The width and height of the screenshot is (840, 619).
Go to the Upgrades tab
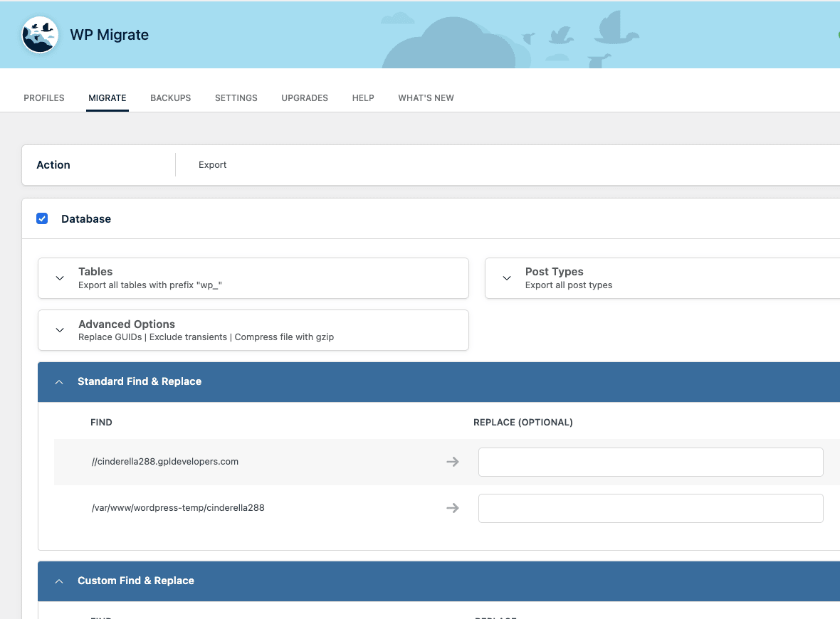click(305, 98)
